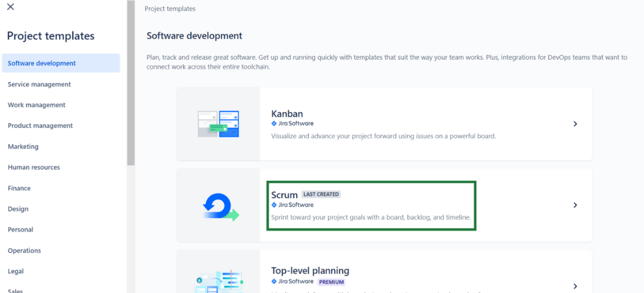Click the Software development heading

(194, 36)
